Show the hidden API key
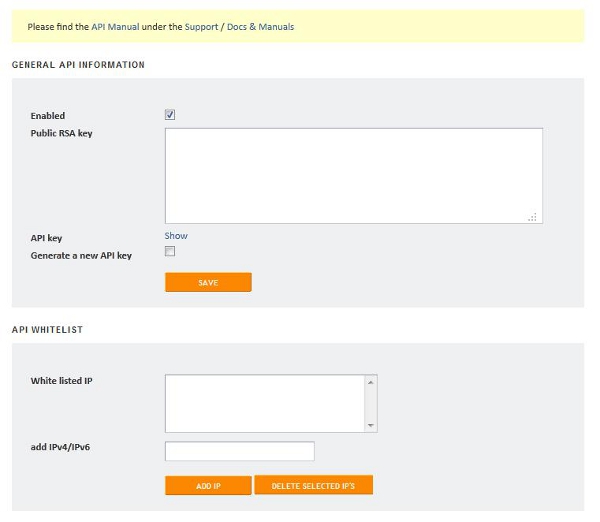This screenshot has width=600, height=522. 176,236
